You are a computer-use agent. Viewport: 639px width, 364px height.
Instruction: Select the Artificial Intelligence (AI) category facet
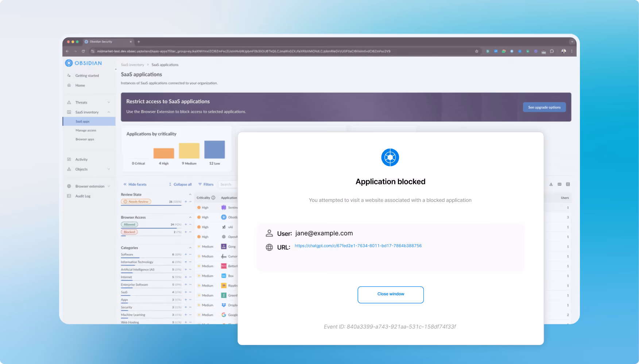[x=138, y=270]
